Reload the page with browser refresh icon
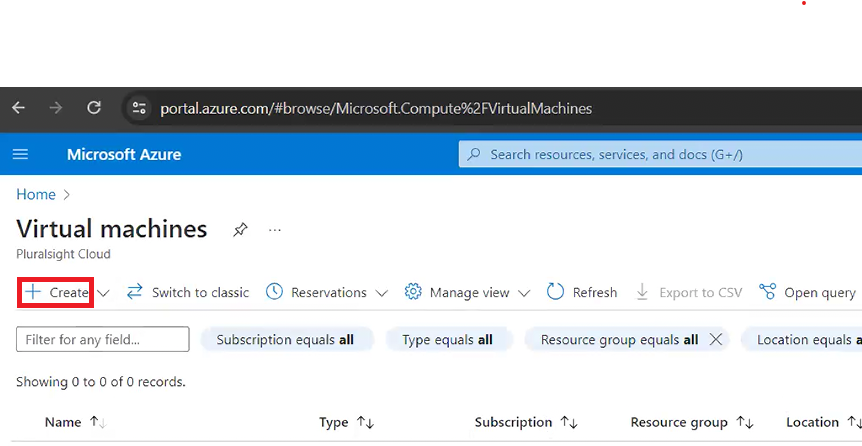Image resolution: width=862 pixels, height=446 pixels. [94, 108]
